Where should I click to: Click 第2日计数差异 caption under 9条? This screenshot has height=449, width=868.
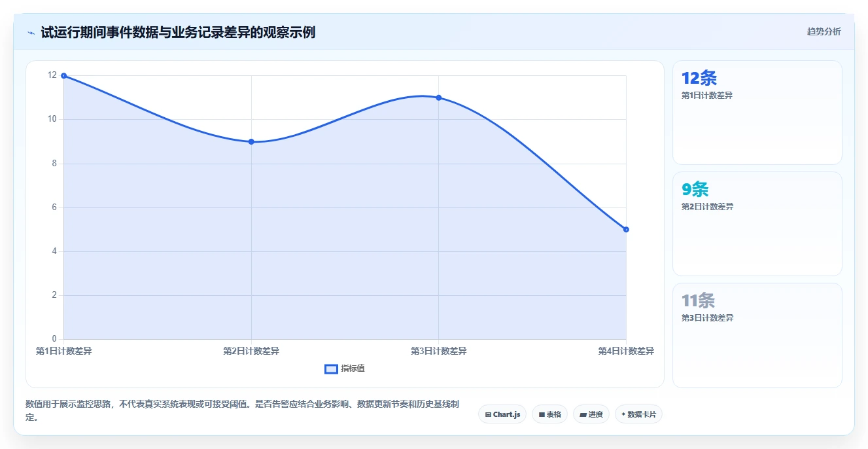(x=707, y=206)
